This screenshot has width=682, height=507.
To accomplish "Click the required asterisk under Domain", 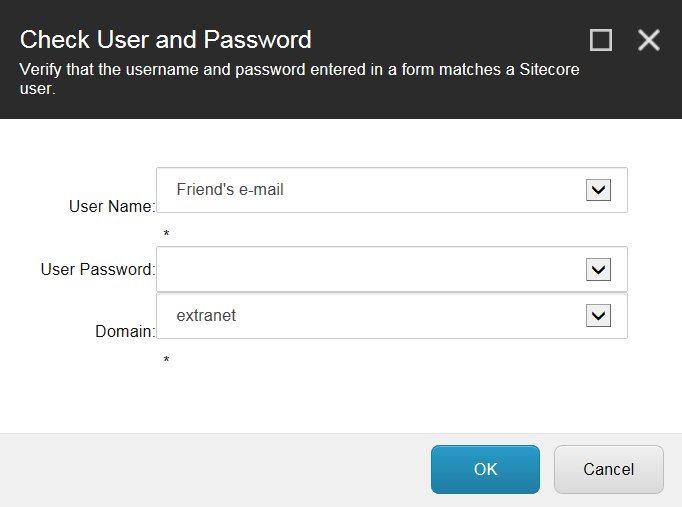I will 166,360.
